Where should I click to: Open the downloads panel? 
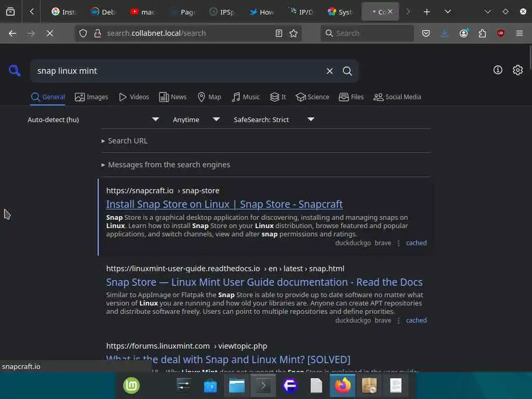[x=445, y=33]
